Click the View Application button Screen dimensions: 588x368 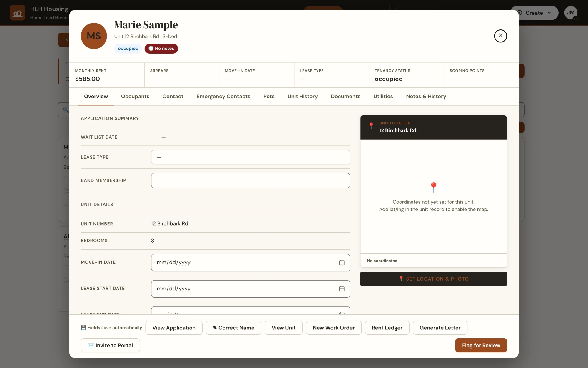click(174, 328)
